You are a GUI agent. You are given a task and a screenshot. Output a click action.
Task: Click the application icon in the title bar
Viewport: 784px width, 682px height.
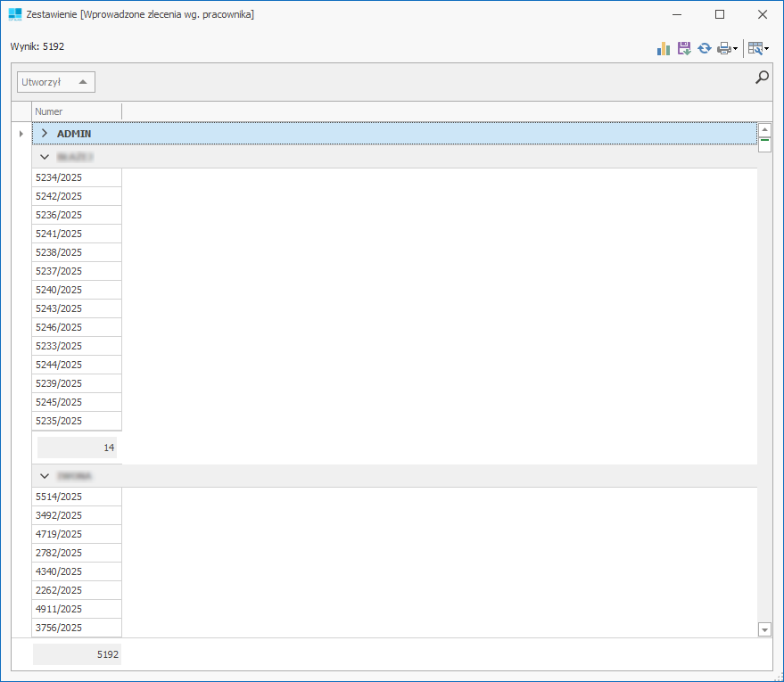tap(15, 14)
